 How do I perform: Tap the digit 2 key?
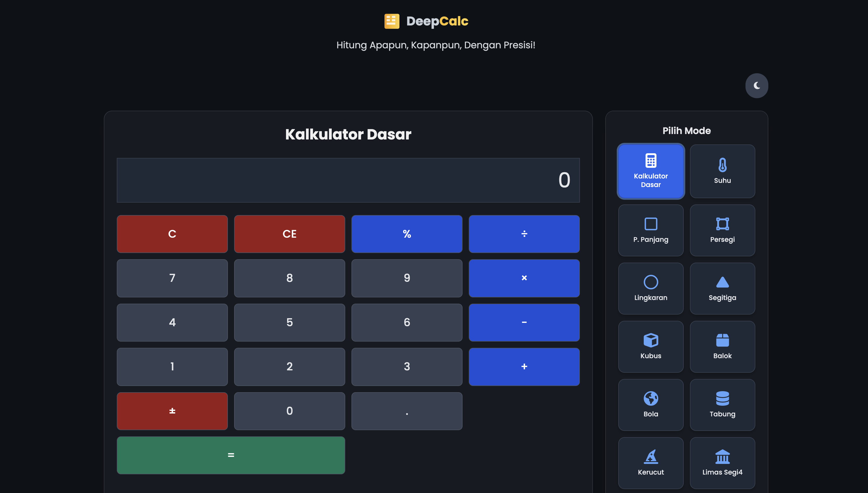coord(290,367)
